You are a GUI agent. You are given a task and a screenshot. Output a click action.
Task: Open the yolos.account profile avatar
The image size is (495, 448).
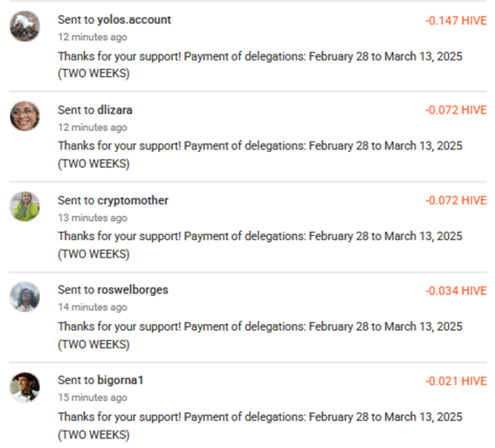pyautogui.click(x=24, y=26)
